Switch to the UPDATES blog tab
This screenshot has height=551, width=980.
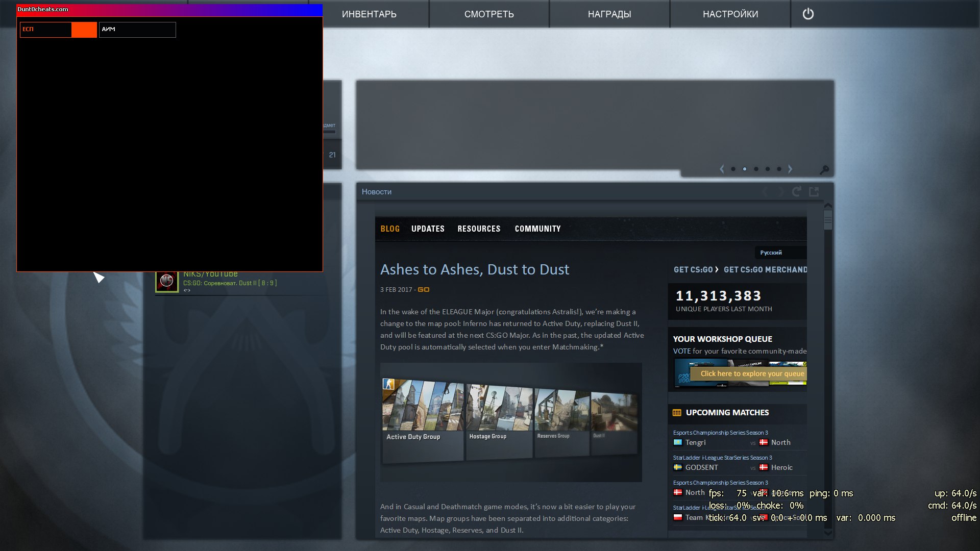click(x=428, y=229)
